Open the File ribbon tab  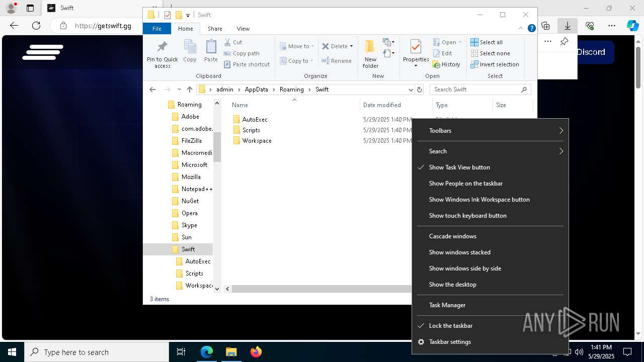coord(157,29)
